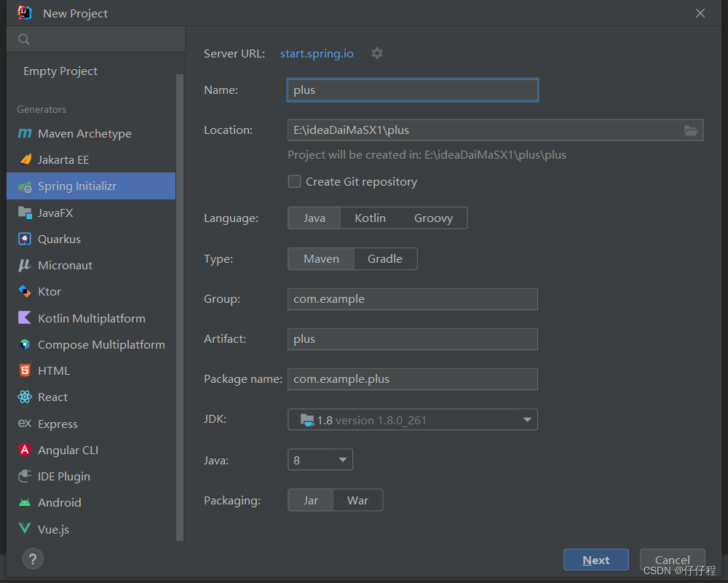Click the Kotlin Multiplatform icon

click(x=25, y=318)
